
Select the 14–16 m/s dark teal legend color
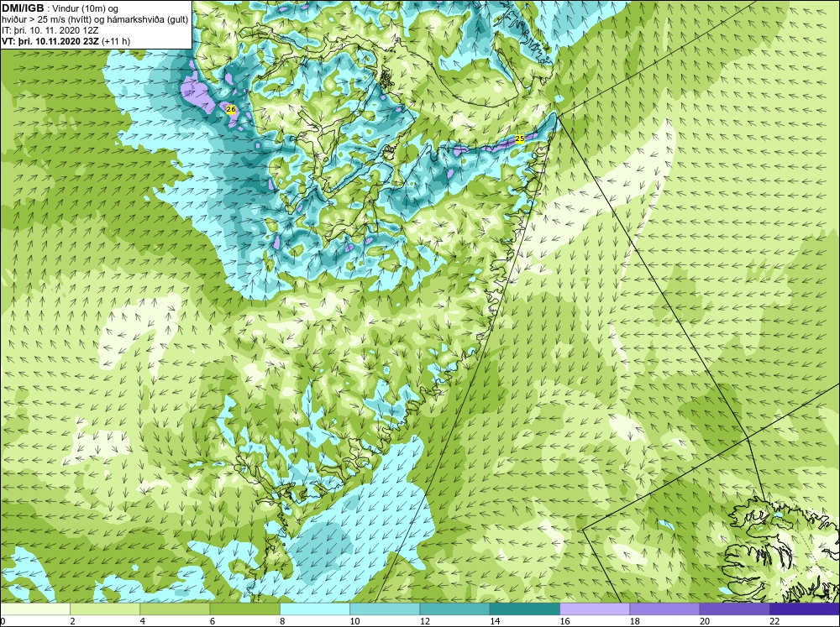click(x=525, y=609)
